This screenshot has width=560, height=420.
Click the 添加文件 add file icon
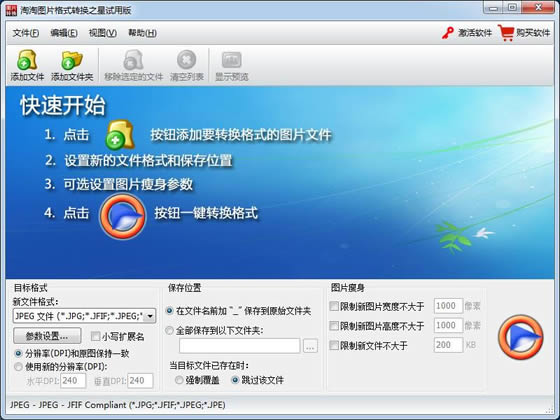[x=27, y=60]
